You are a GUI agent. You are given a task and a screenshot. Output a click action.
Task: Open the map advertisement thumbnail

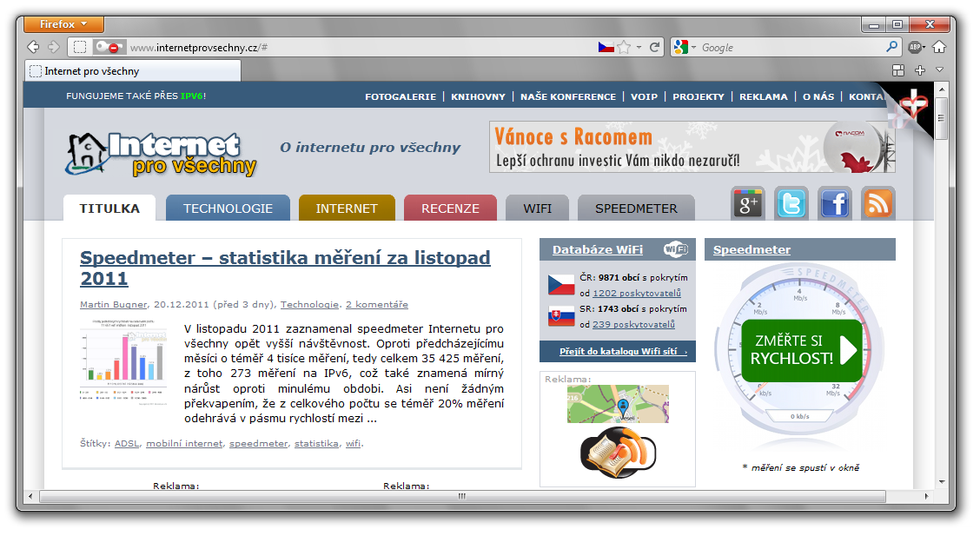pyautogui.click(x=618, y=404)
